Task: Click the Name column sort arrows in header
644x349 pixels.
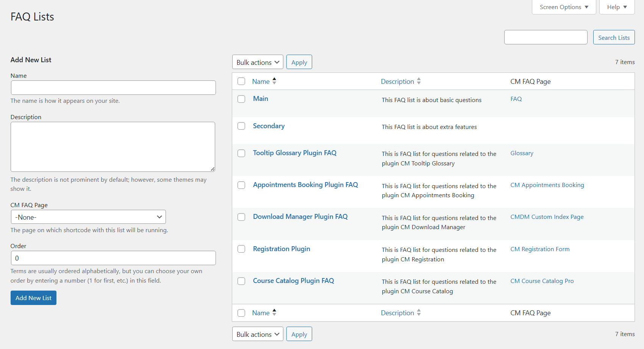Action: pos(274,81)
